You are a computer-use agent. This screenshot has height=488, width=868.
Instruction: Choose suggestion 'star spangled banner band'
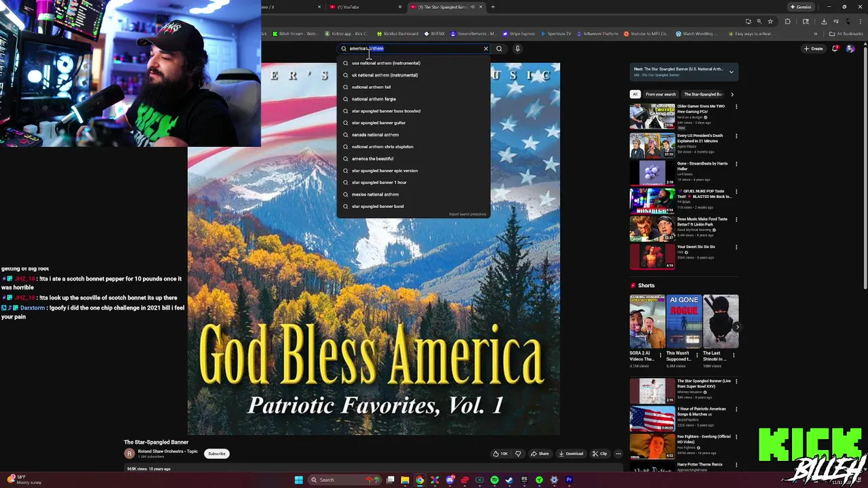point(414,206)
